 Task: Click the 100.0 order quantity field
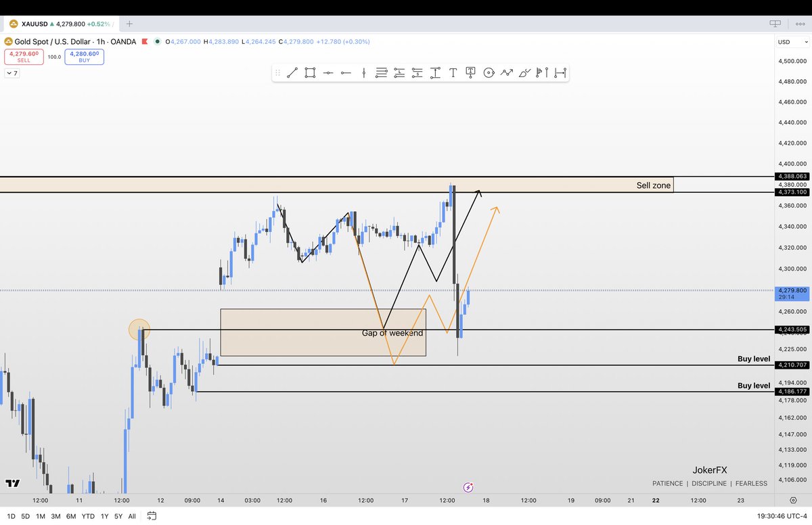54,57
